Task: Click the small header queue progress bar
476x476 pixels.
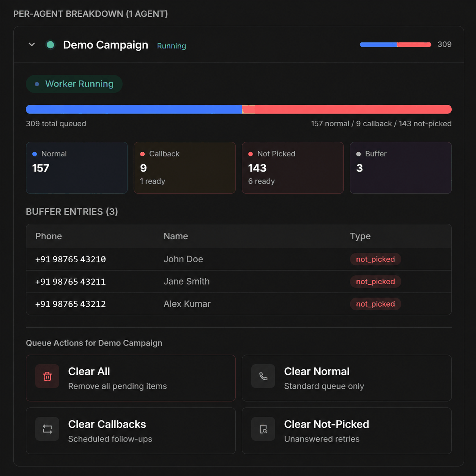Action: (x=396, y=44)
